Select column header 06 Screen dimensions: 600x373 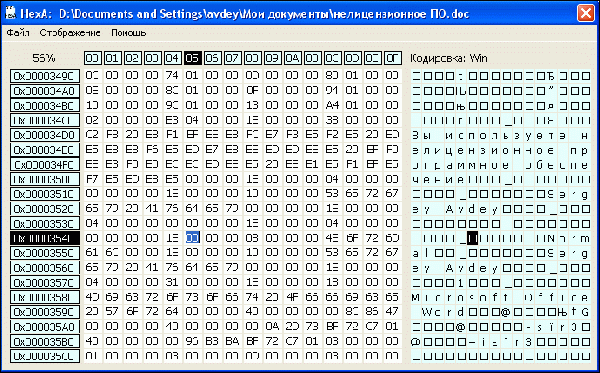pos(212,58)
